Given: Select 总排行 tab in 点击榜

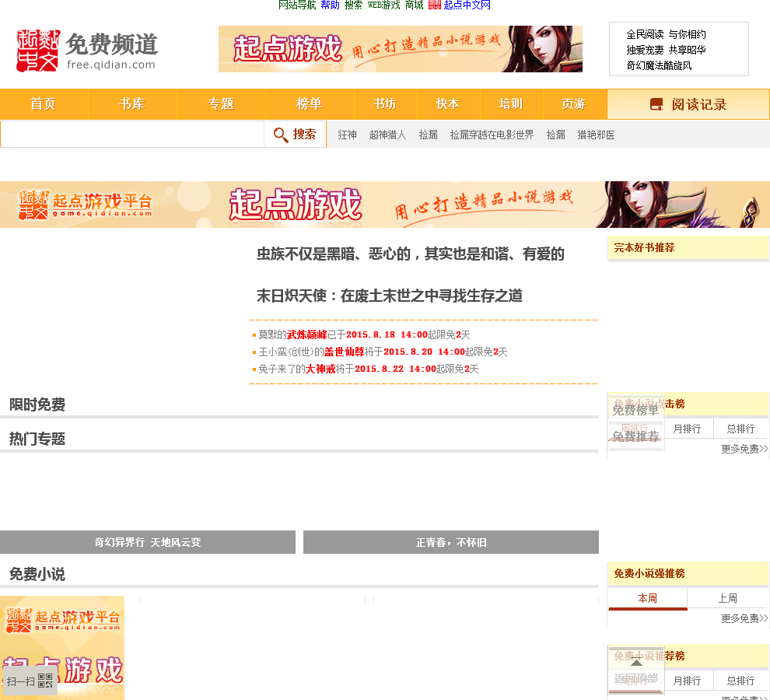Looking at the screenshot, I should (x=740, y=429).
